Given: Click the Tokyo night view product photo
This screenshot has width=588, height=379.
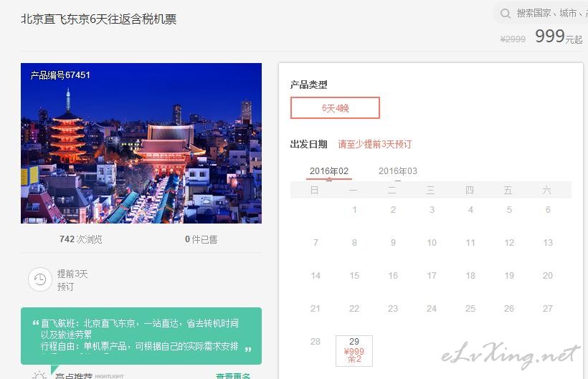Looking at the screenshot, I should point(141,143).
